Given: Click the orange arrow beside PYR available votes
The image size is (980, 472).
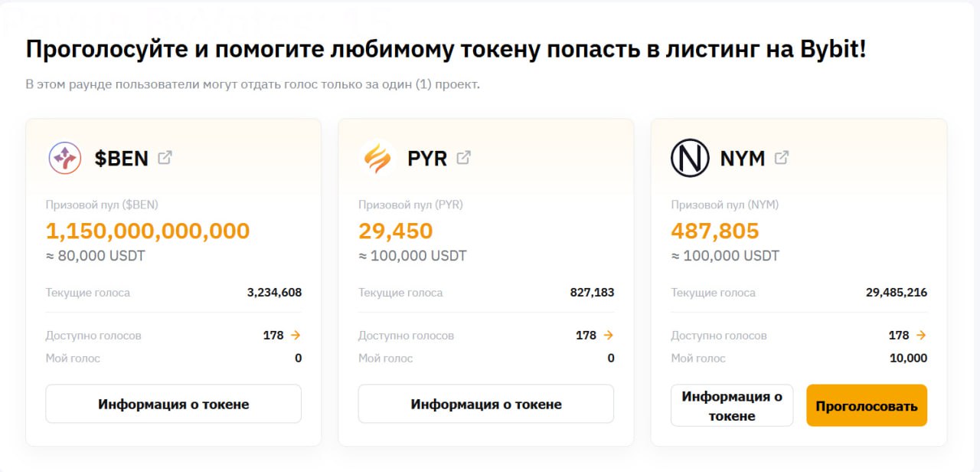Looking at the screenshot, I should [x=608, y=336].
